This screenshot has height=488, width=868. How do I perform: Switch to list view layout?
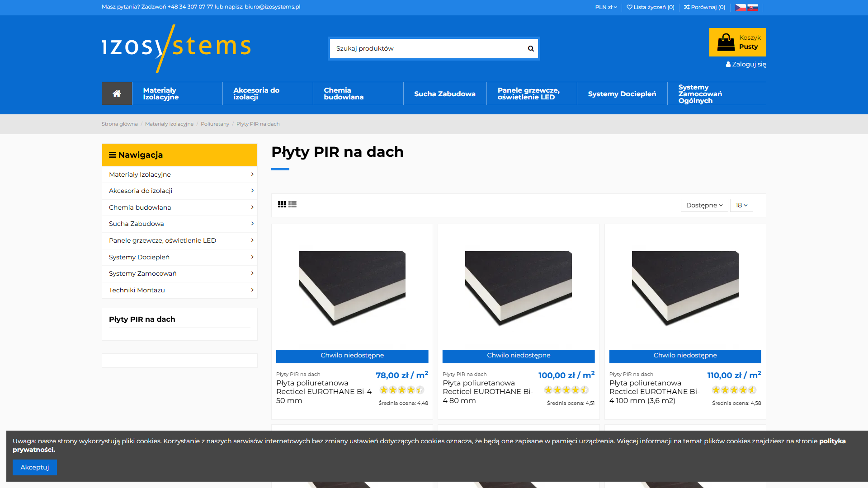coord(292,204)
